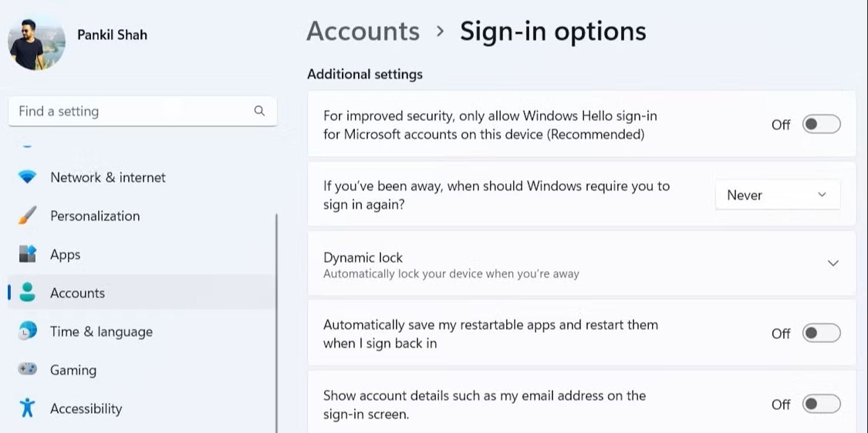Enable Windows Hello sign-in for Microsoft accounts
868x433 pixels.
coord(821,124)
